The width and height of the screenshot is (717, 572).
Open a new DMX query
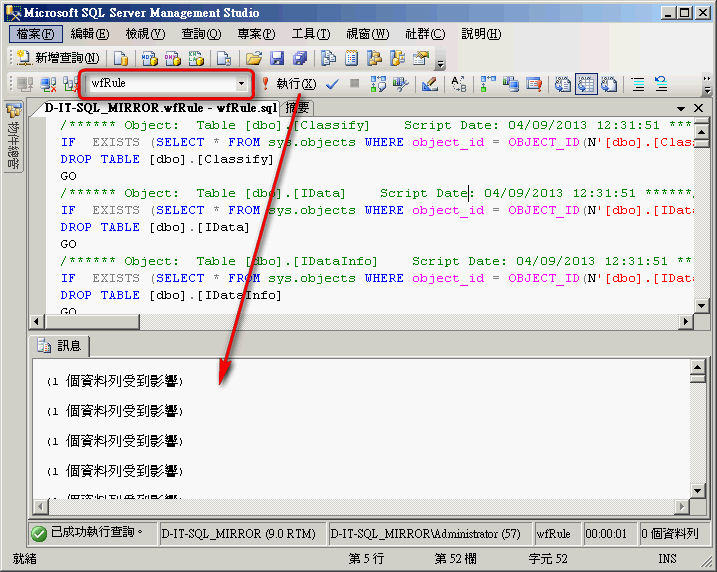pos(172,58)
